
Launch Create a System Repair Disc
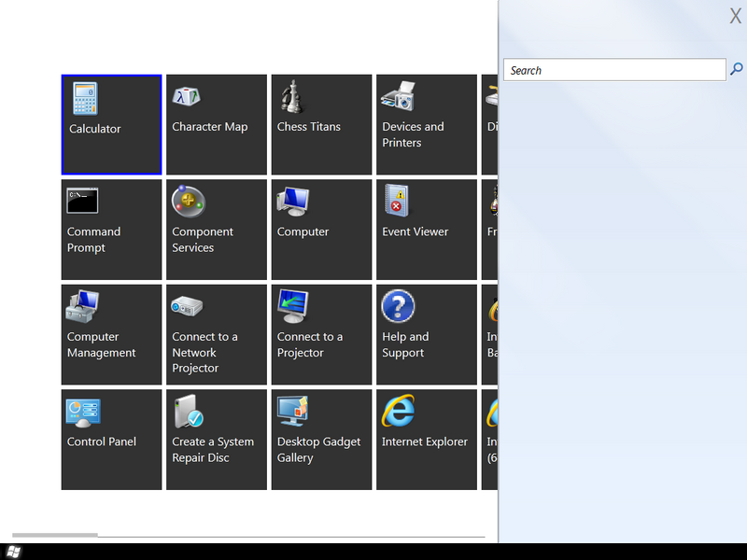click(x=217, y=440)
